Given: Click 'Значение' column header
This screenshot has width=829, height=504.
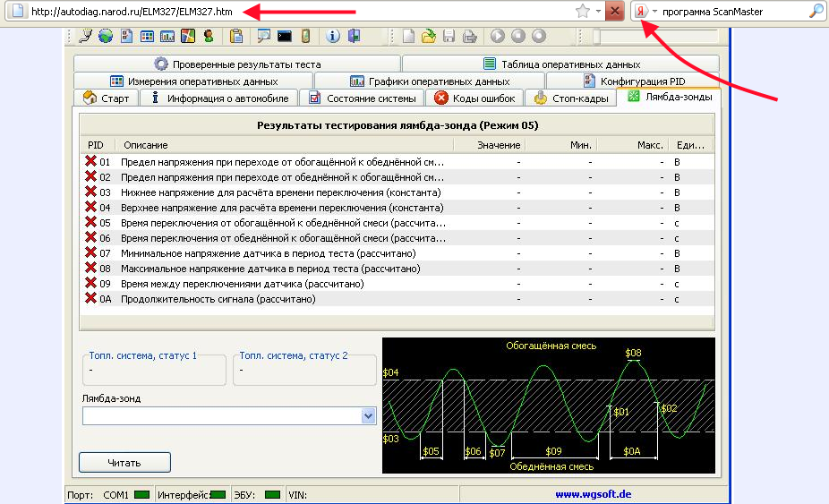Looking at the screenshot, I should coord(490,145).
